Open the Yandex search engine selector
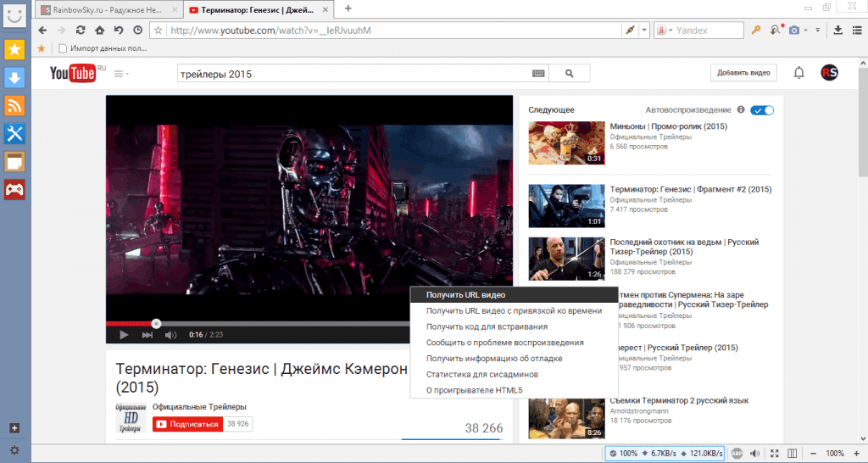Screen dimensions: 868x463 point(664,31)
